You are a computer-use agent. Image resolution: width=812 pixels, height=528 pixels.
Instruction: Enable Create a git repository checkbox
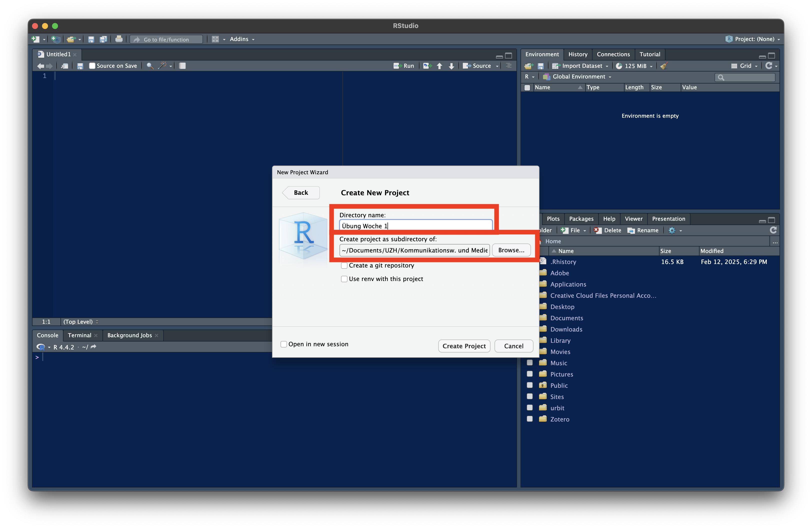344,265
